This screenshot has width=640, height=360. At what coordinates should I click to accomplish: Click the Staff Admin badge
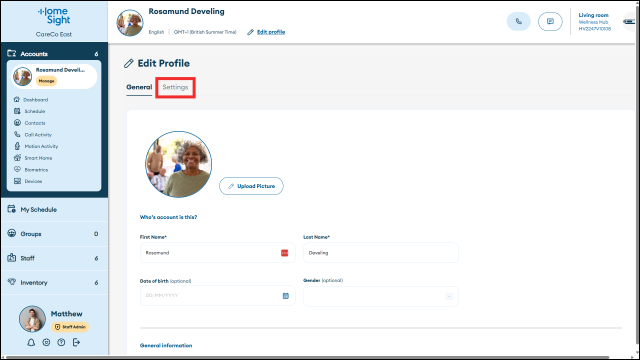70,327
